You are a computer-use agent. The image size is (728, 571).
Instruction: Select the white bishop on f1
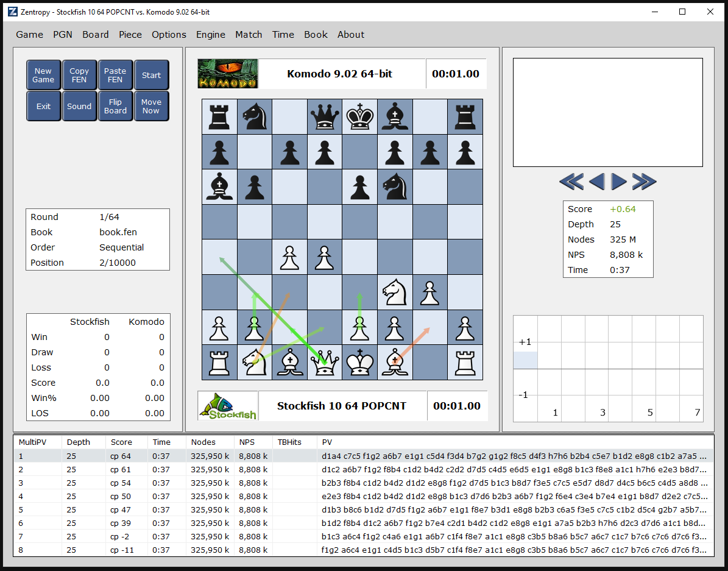coord(395,363)
